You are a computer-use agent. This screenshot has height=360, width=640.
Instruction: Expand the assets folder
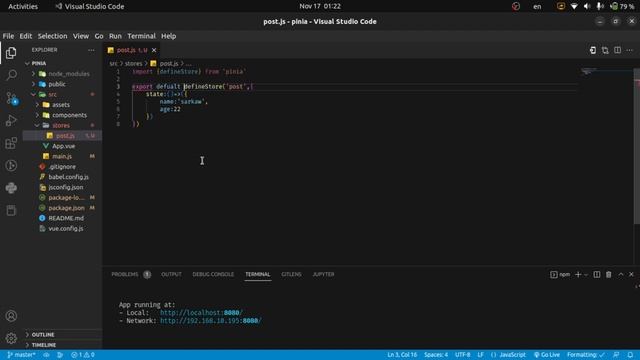pos(37,105)
